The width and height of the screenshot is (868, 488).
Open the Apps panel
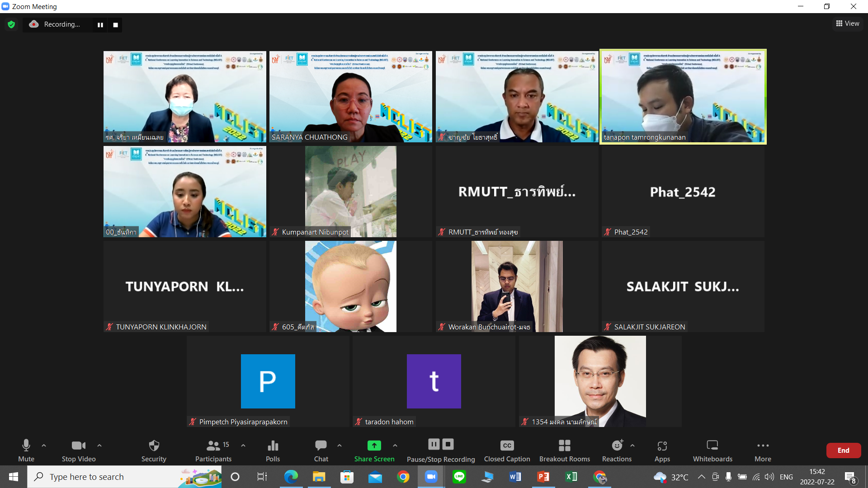(662, 450)
